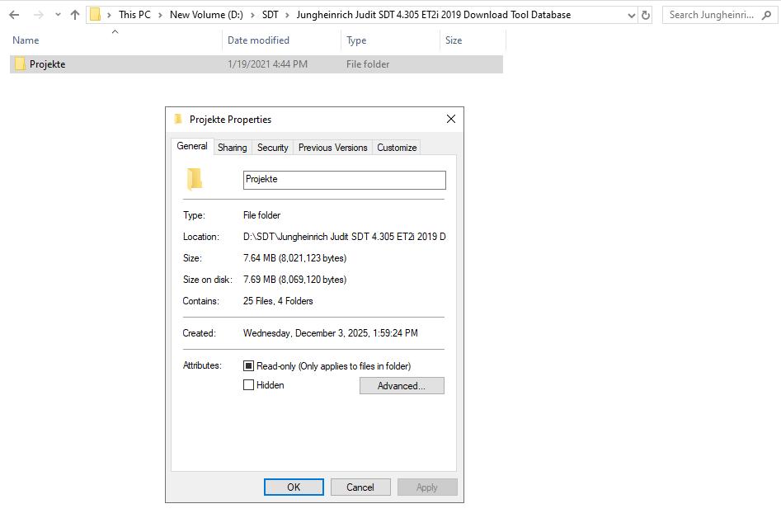Close the Projekte Properties dialog
Screen dimensions: 781x532
click(451, 119)
